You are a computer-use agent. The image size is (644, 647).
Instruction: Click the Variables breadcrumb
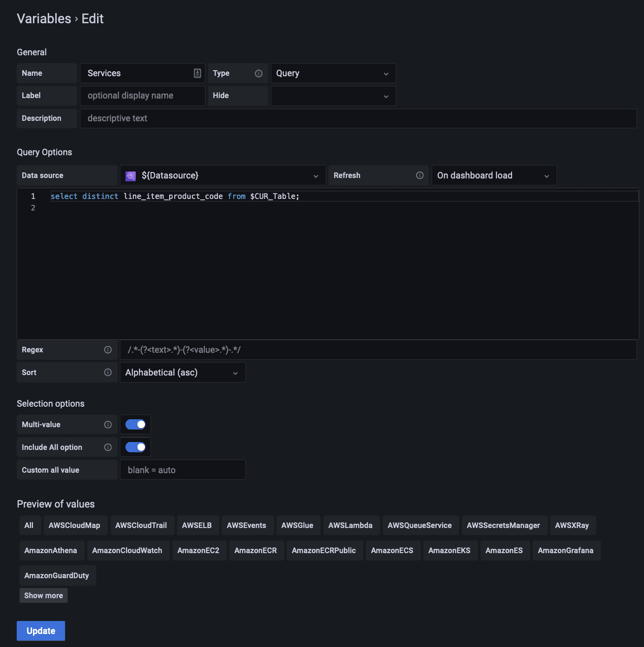(x=44, y=19)
